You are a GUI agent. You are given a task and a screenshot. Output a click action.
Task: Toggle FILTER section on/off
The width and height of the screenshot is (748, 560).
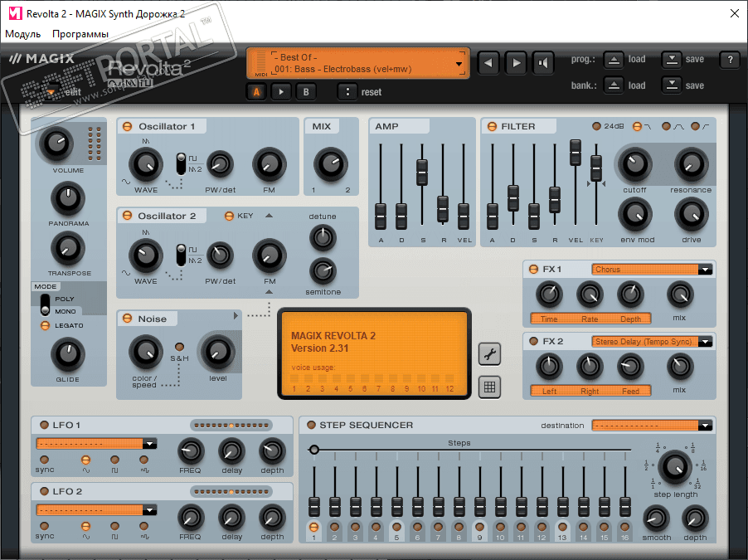[492, 126]
